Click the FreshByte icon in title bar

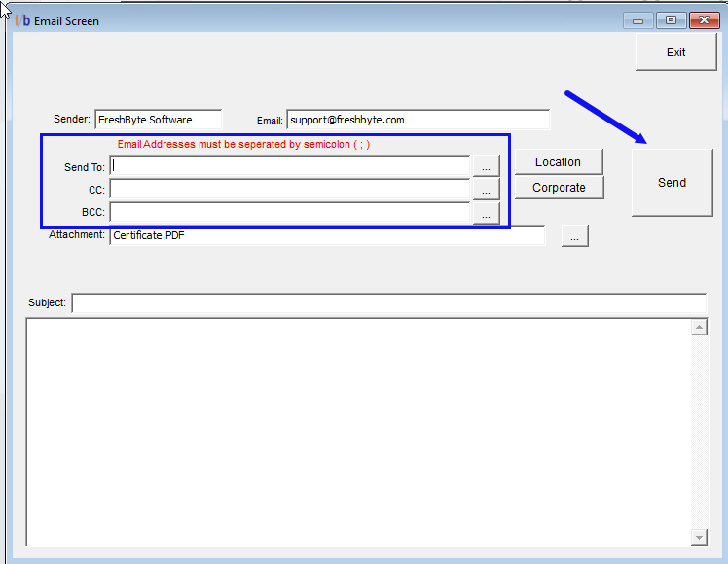(x=23, y=20)
